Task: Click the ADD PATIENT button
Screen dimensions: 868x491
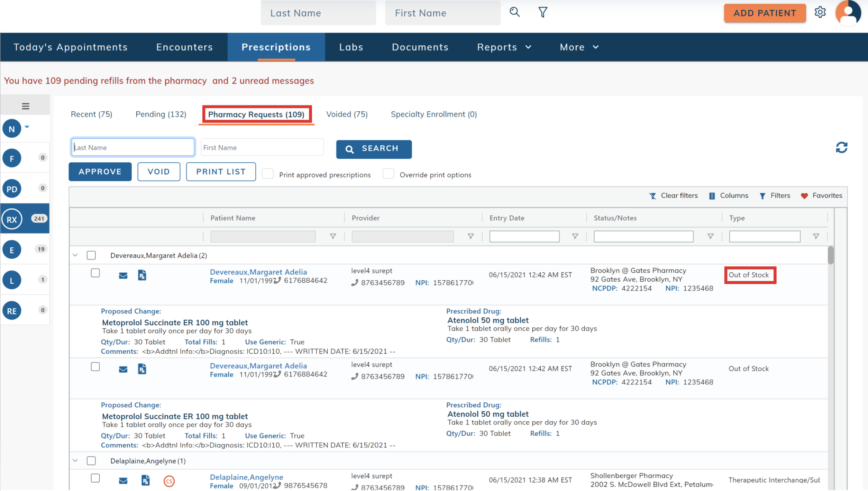Action: coord(765,13)
